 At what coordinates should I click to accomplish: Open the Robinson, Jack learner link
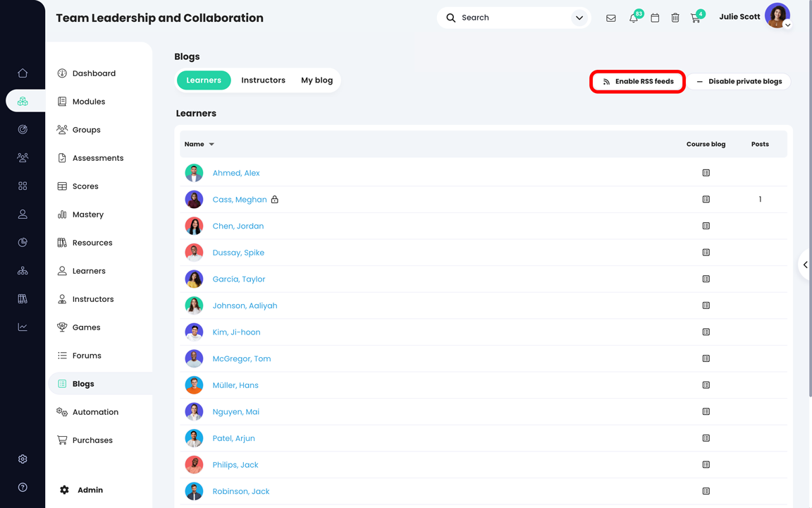tap(241, 491)
